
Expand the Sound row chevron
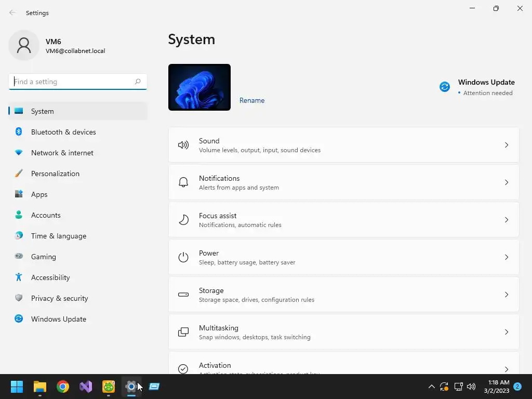click(x=506, y=145)
